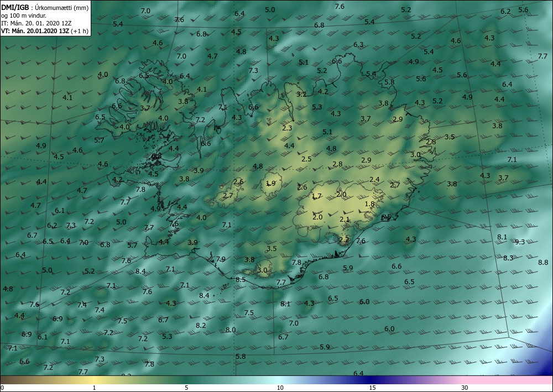Click the '5' label on the color scale

186,388
